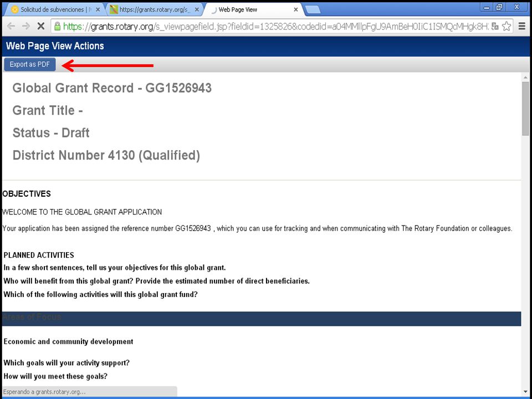Click Which goals will your activity support?
Image resolution: width=532 pixels, height=399 pixels.
click(x=66, y=362)
